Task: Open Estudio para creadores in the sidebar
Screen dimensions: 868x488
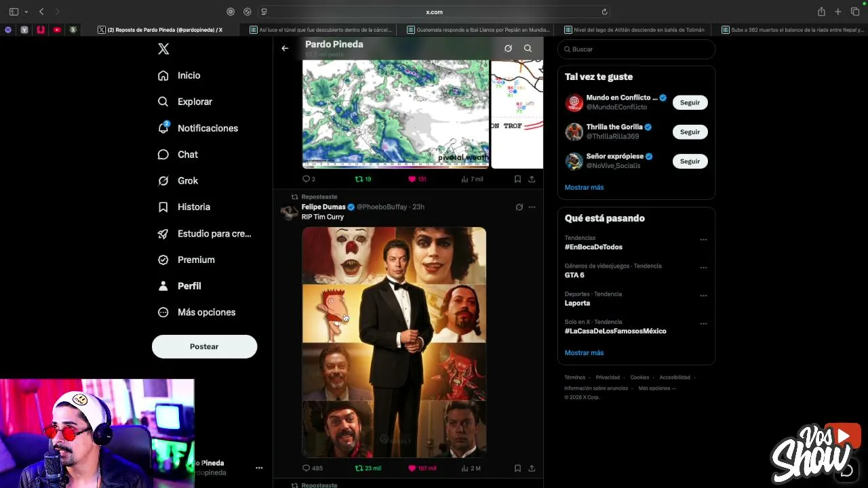Action: click(204, 233)
